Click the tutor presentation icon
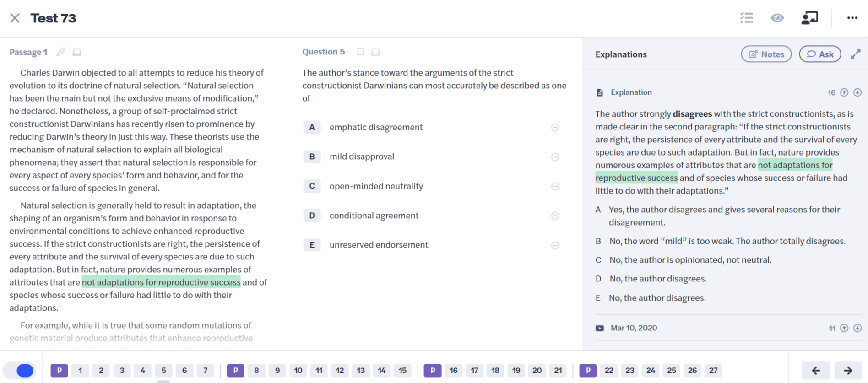The image size is (868, 383). [x=809, y=18]
